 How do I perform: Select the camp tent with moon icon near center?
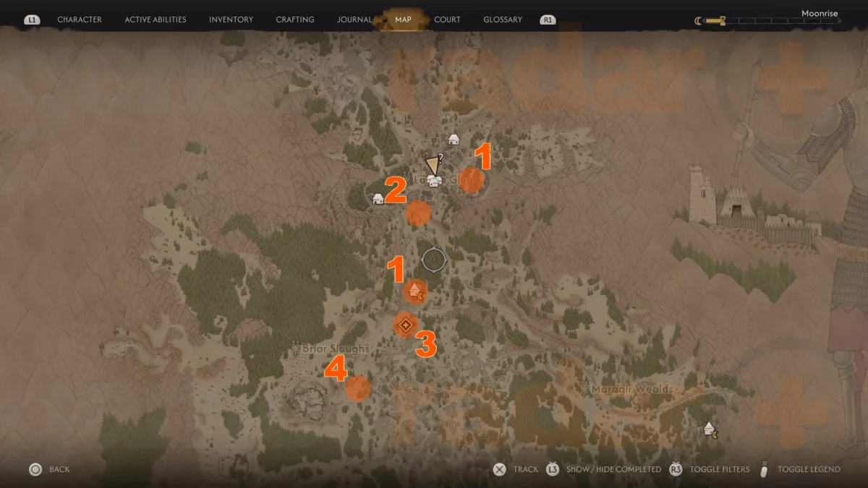click(415, 291)
